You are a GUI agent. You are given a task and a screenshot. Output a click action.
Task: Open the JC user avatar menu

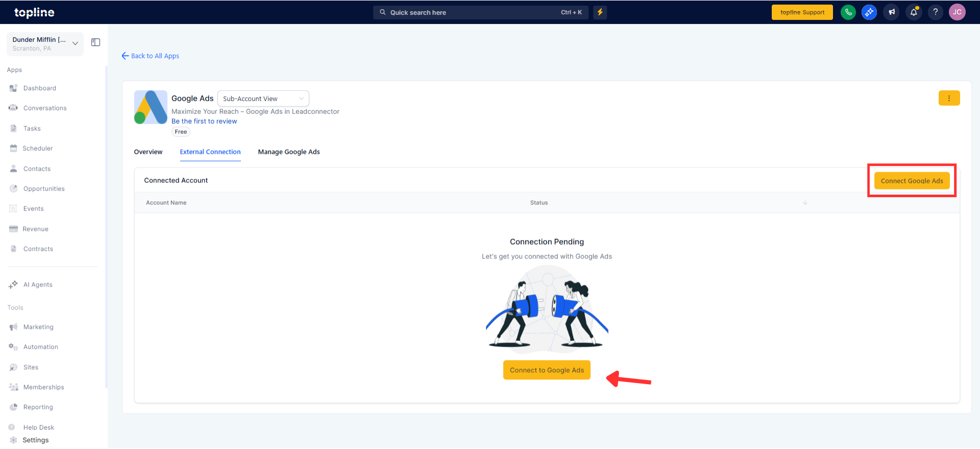click(957, 12)
